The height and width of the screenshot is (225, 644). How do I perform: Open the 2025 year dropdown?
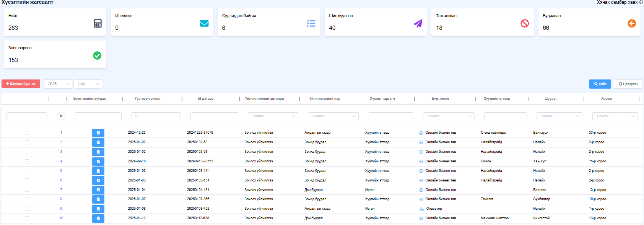(57, 84)
